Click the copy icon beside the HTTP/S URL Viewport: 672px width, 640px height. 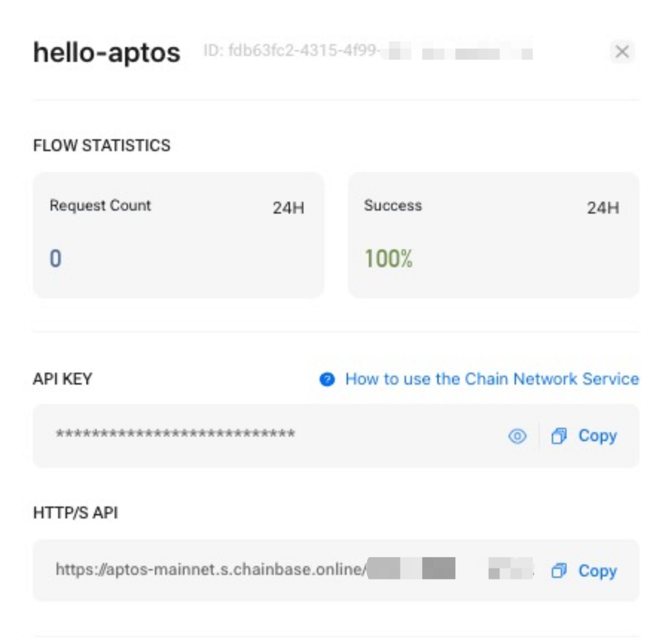click(x=558, y=571)
